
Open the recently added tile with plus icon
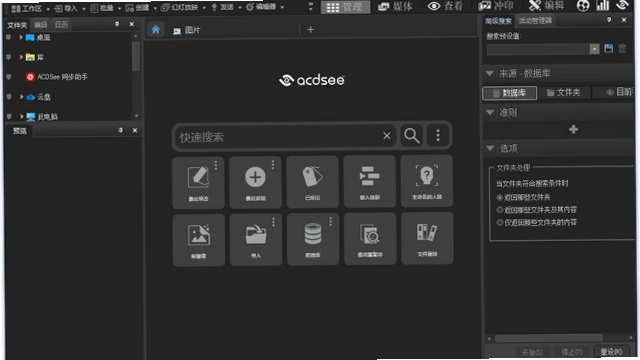[x=256, y=182]
